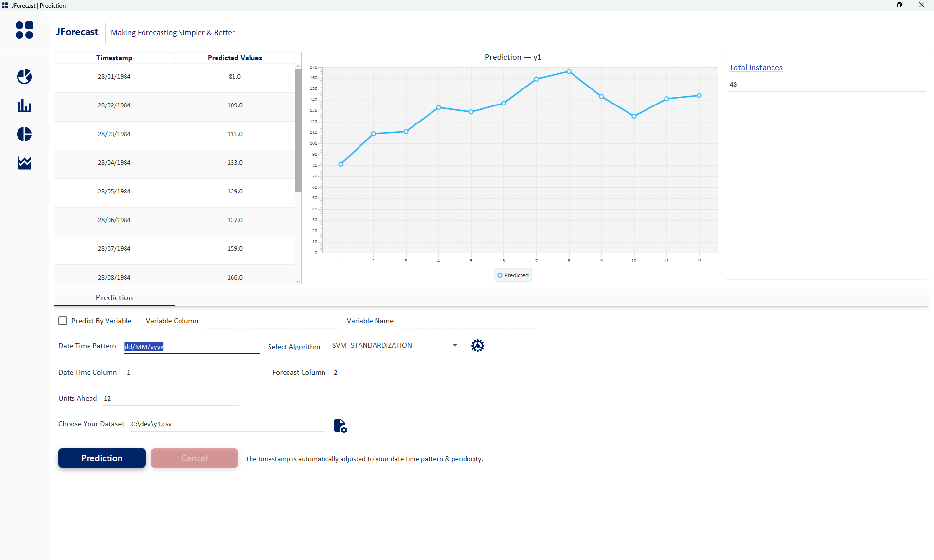Toggle the Predicted series in chart legend

coord(513,275)
